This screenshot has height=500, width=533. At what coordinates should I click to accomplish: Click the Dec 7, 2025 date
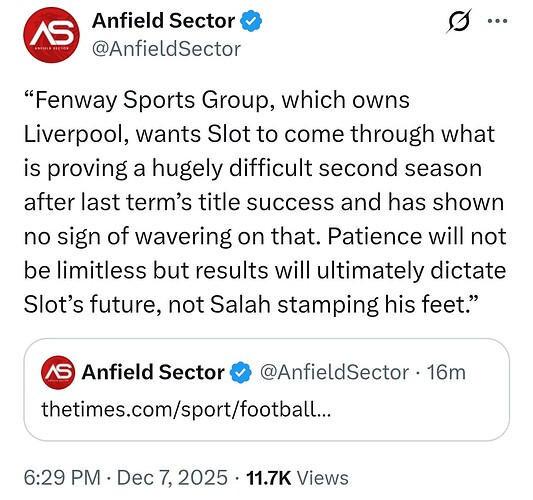tap(172, 478)
